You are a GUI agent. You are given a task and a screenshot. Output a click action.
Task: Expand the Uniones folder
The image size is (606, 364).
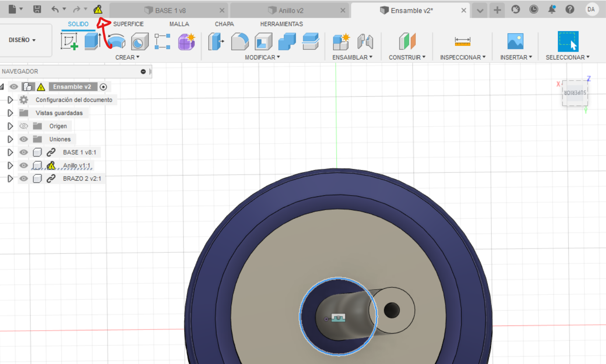11,139
